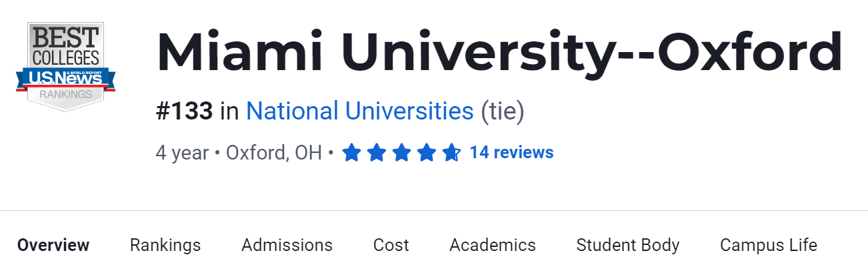Select the Overview tab
Screen dimensions: 868x269
tap(53, 245)
